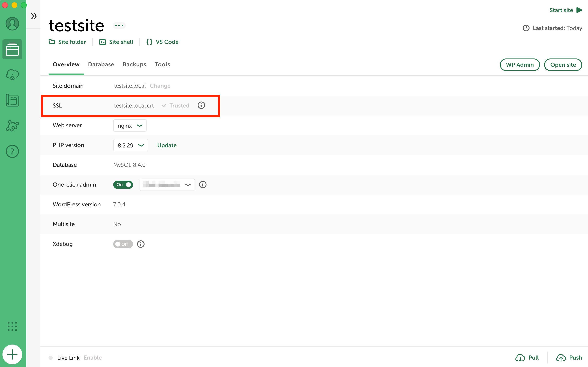Switch to the Tools tab
Screen dimensions: 588x367
coord(162,64)
